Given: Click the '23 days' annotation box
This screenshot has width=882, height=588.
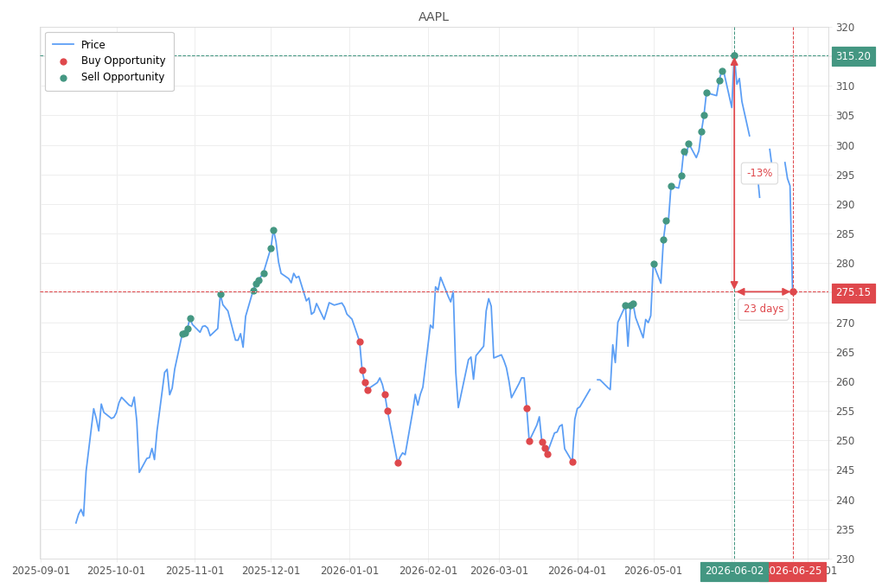Looking at the screenshot, I should click(x=764, y=309).
